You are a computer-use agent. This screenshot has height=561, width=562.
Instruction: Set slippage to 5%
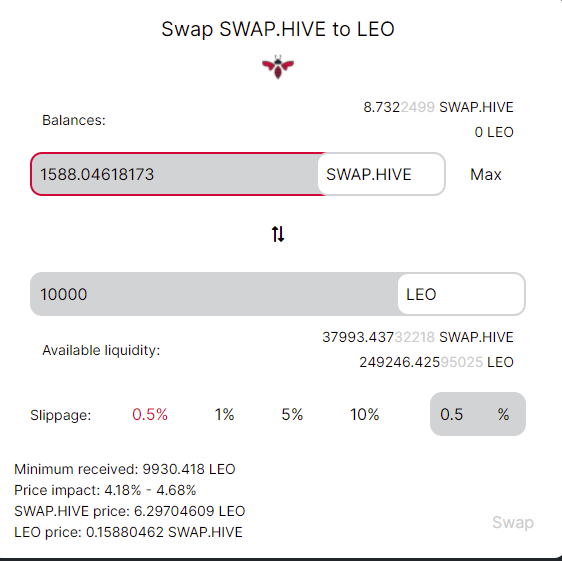[292, 414]
